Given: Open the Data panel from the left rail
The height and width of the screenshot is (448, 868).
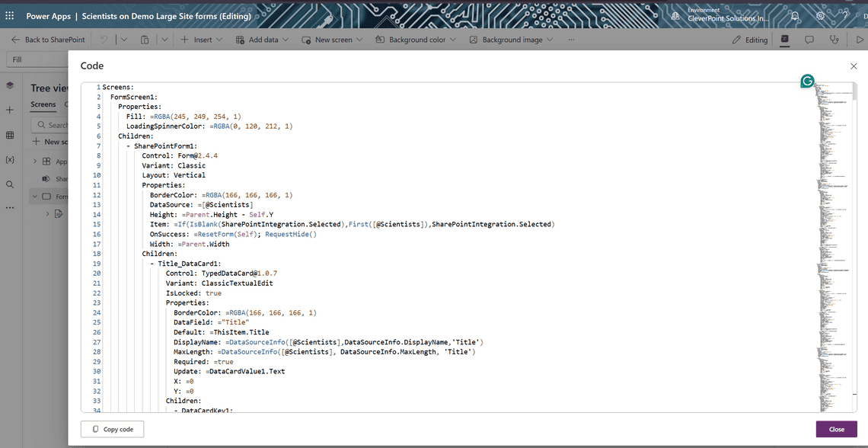Looking at the screenshot, I should (x=10, y=134).
